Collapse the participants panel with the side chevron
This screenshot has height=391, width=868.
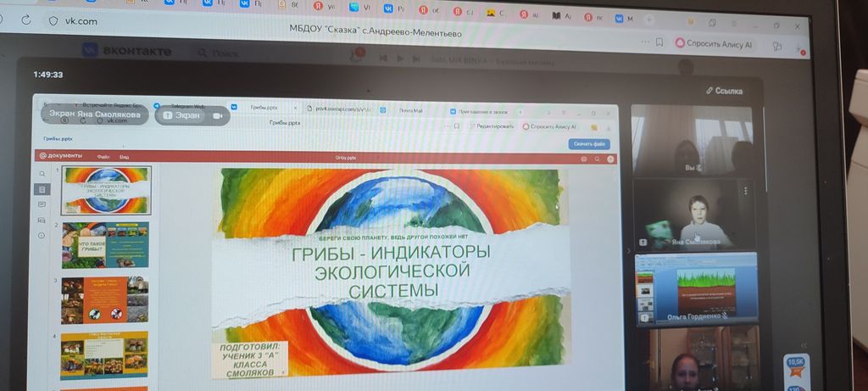click(x=628, y=250)
